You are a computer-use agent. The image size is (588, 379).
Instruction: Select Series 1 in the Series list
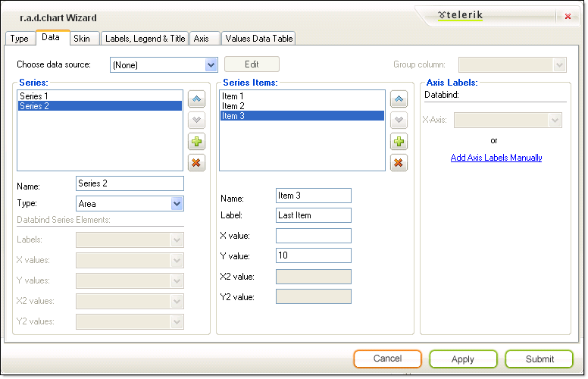click(100, 96)
